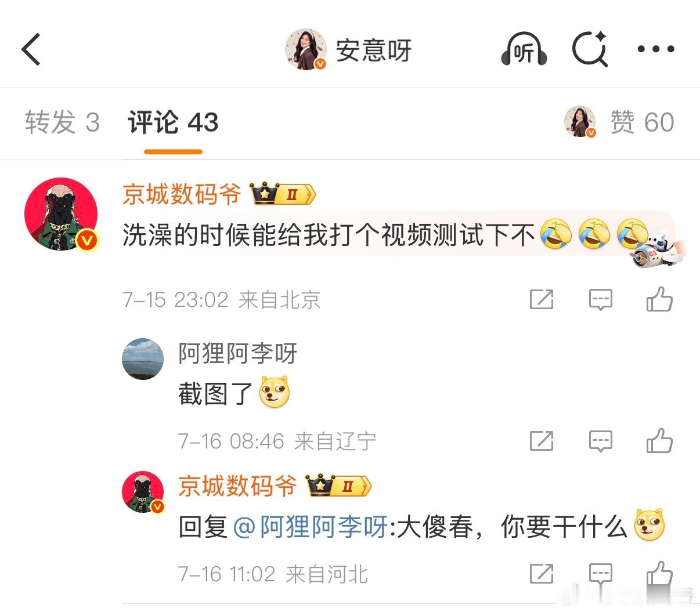The height and width of the screenshot is (612, 700).
Task: Open the @阿狸阿李呀 mention link
Action: [x=310, y=527]
